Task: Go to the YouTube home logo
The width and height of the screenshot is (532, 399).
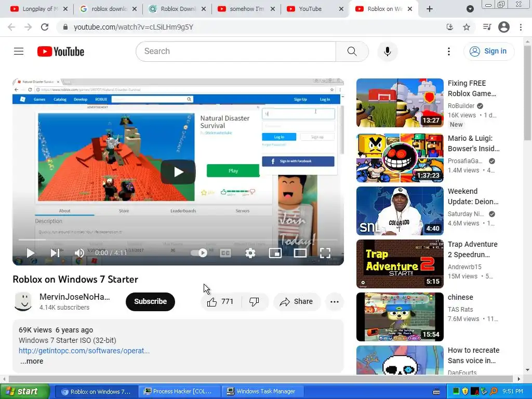Action: 61,51
